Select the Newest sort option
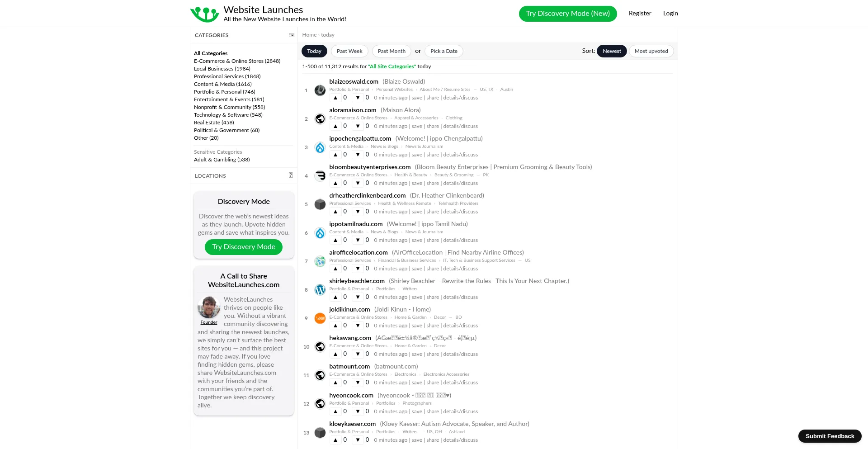This screenshot has height=449, width=868. (x=612, y=51)
